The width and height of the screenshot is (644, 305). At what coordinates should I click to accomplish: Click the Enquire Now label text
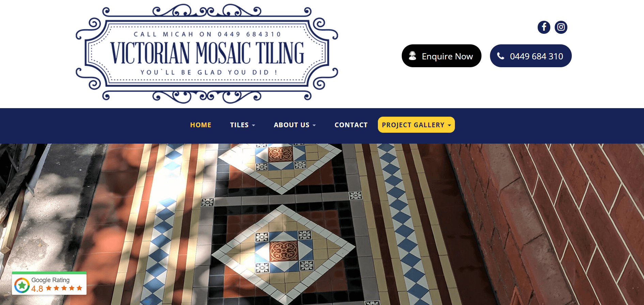pos(447,56)
